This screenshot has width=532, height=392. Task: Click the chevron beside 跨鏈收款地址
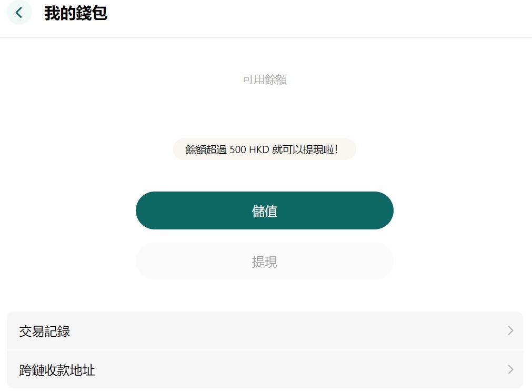click(510, 369)
